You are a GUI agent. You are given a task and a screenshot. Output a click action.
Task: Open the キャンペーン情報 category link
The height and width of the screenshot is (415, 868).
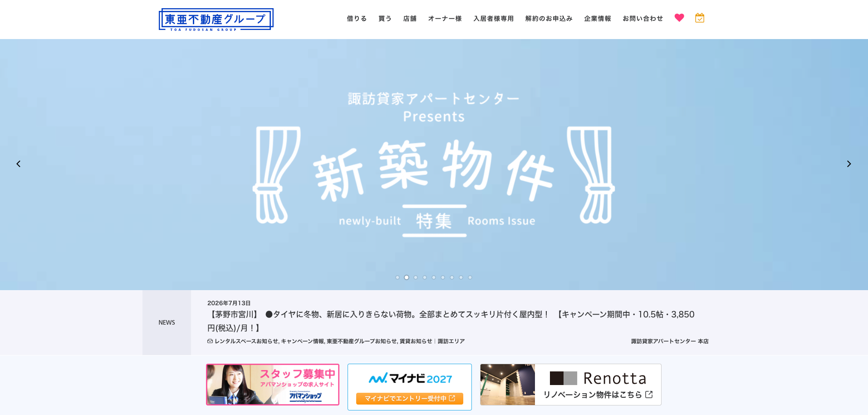[302, 341]
